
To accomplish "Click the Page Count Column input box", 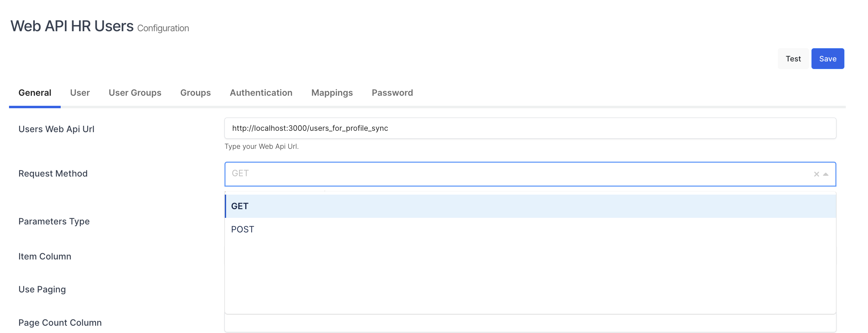I will point(530,324).
